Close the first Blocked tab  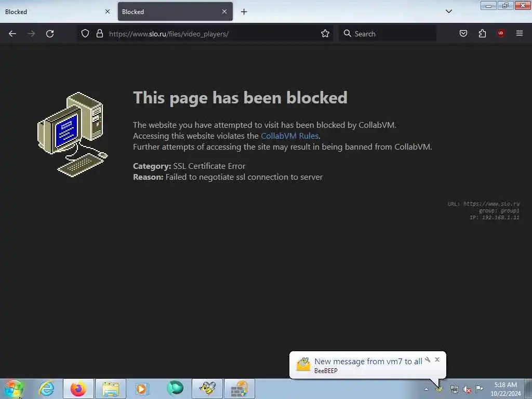tap(108, 11)
